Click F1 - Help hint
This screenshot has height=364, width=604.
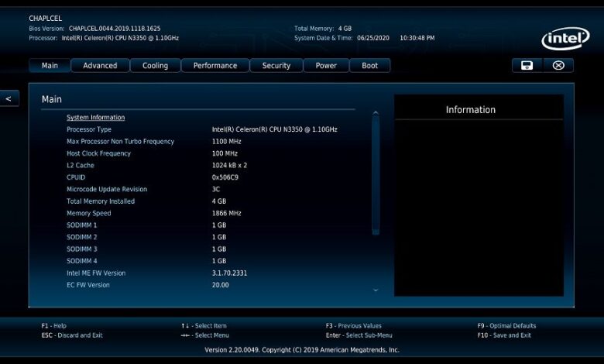click(x=54, y=326)
